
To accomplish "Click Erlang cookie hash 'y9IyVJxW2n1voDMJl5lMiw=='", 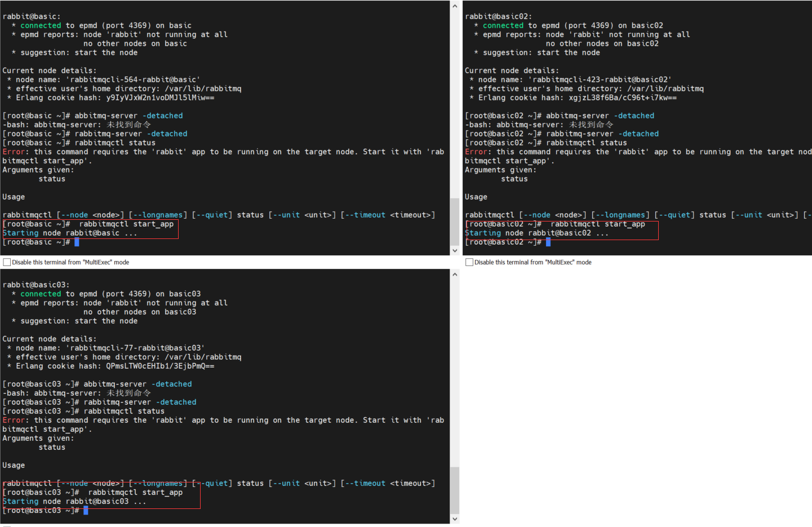I will click(x=160, y=98).
